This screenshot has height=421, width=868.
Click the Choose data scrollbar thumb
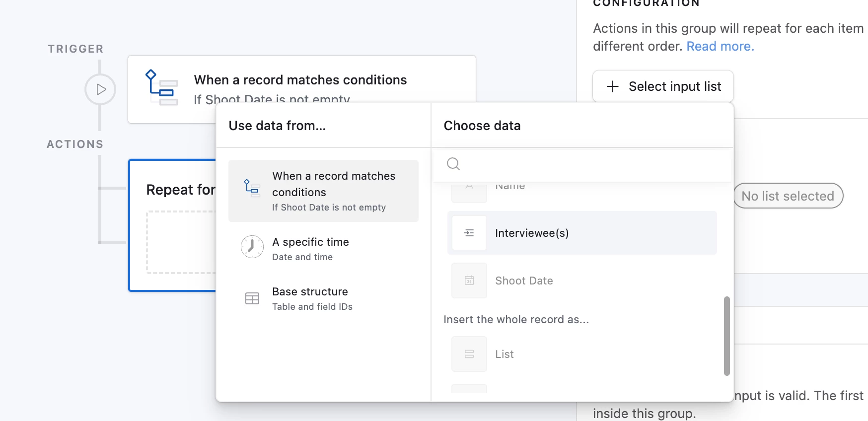pyautogui.click(x=726, y=336)
